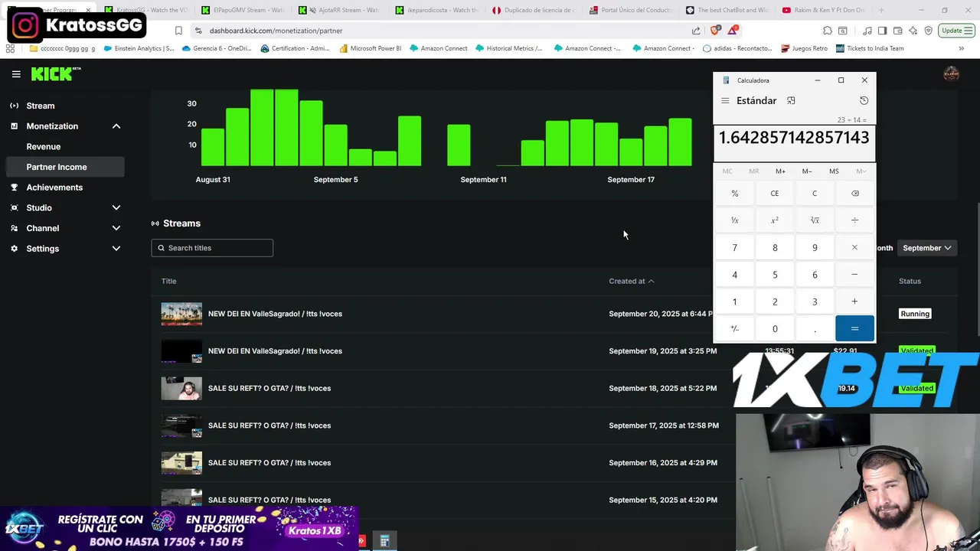This screenshot has height=551, width=980.
Task: Expand the Channel sidebar section
Action: click(x=116, y=228)
